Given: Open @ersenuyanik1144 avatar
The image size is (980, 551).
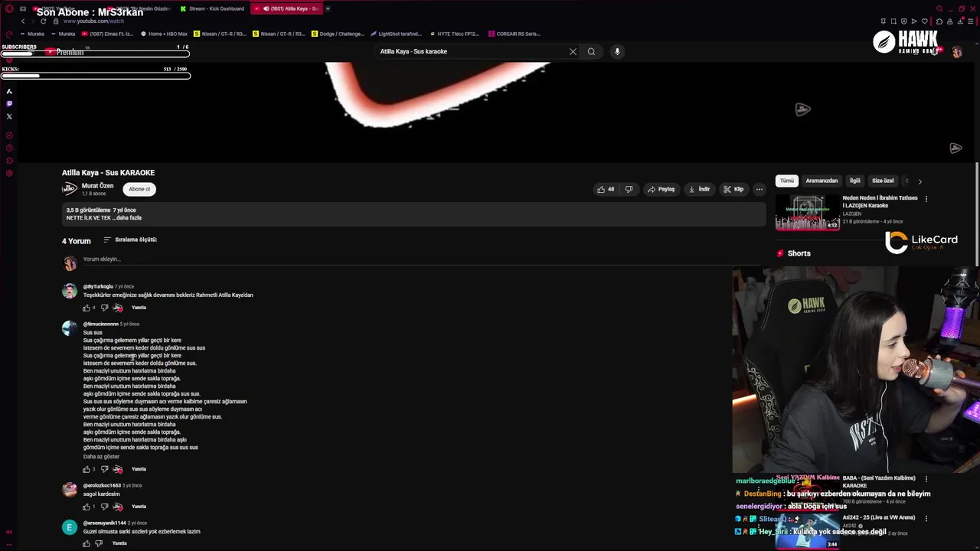Looking at the screenshot, I should [70, 527].
